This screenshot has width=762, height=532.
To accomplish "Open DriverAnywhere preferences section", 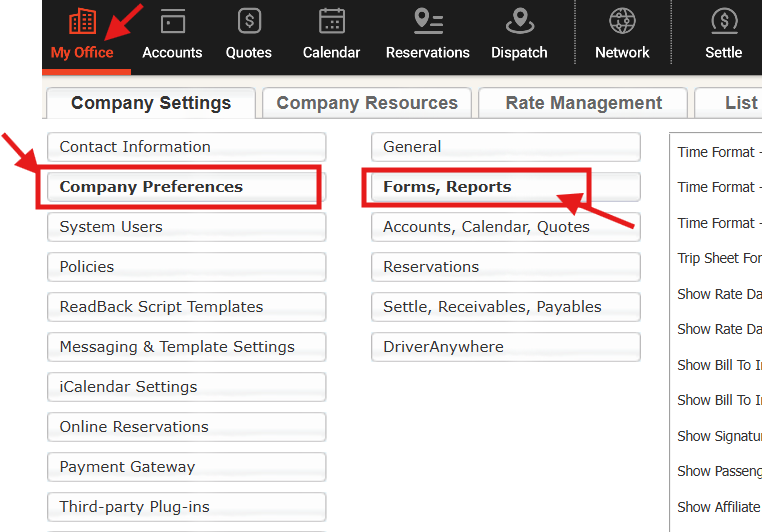I will pyautogui.click(x=506, y=347).
